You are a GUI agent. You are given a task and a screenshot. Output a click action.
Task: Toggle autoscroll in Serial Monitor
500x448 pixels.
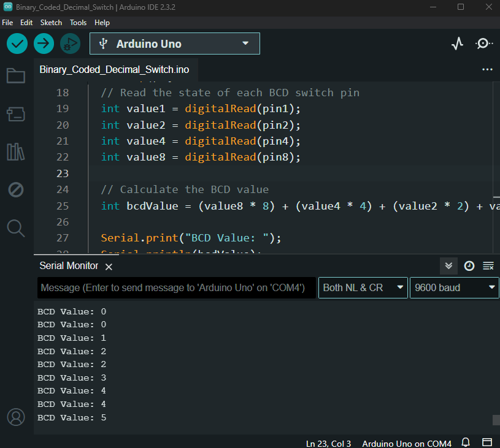point(448,266)
